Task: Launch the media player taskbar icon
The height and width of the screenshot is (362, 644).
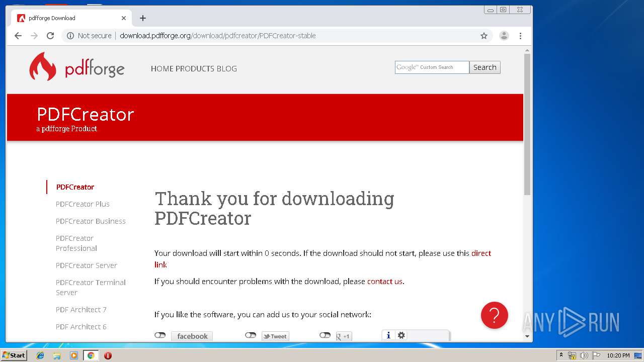Action: [74, 355]
